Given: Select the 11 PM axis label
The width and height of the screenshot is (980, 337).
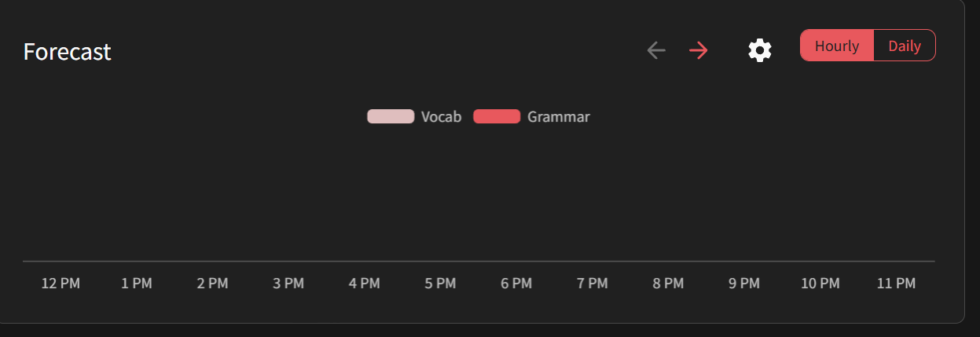Looking at the screenshot, I should (x=896, y=284).
